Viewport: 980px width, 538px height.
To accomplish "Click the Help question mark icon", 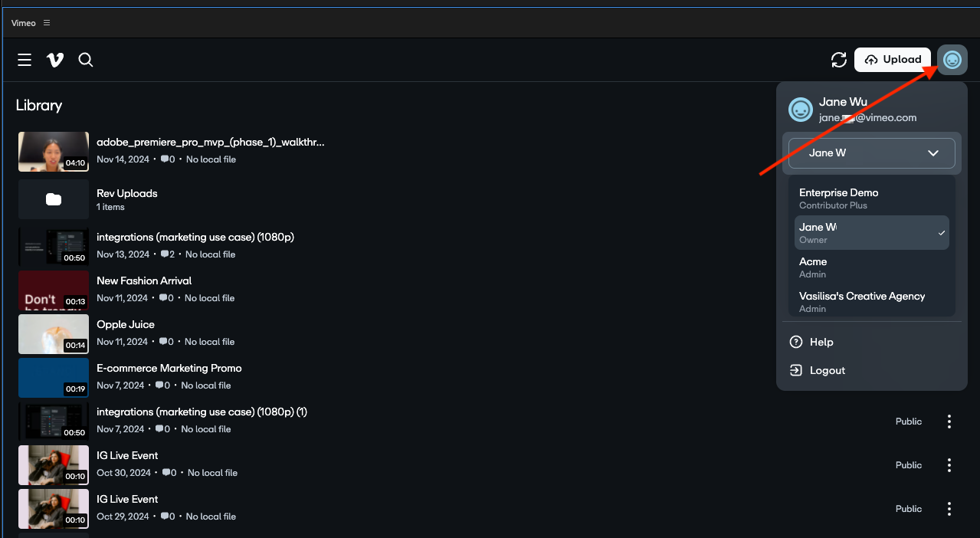I will (x=796, y=342).
